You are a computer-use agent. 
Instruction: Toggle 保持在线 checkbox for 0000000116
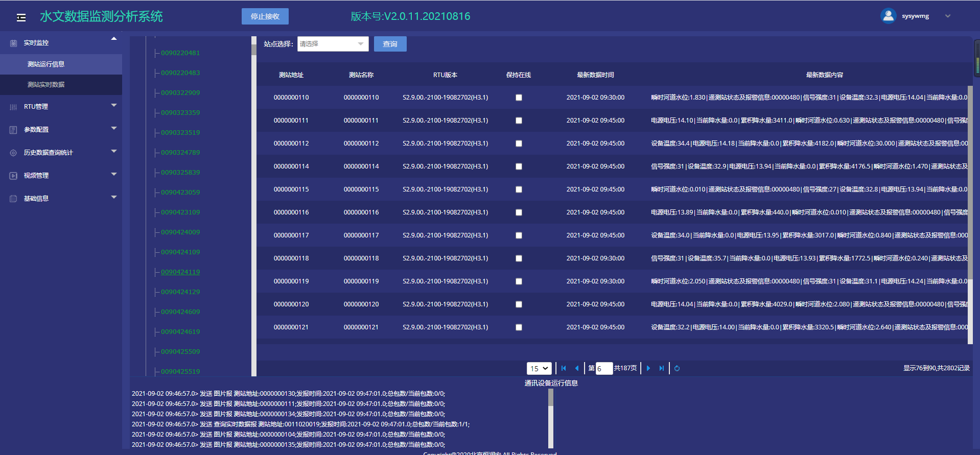click(x=519, y=212)
